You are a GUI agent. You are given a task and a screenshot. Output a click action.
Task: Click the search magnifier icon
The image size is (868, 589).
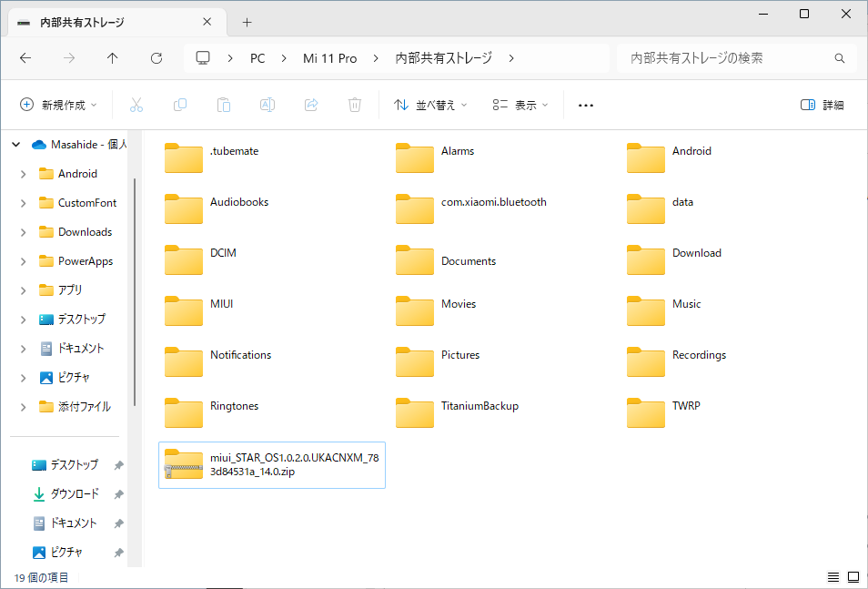click(840, 58)
